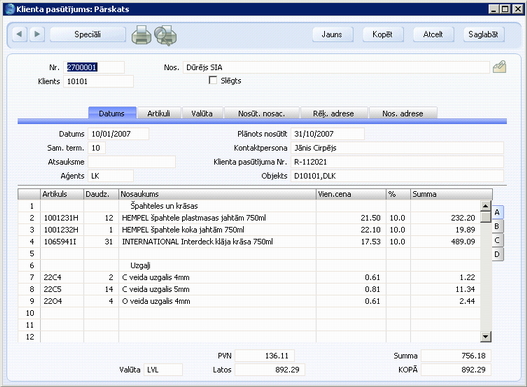Show flip B of the item grid
This screenshot has height=387, width=527.
(497, 226)
